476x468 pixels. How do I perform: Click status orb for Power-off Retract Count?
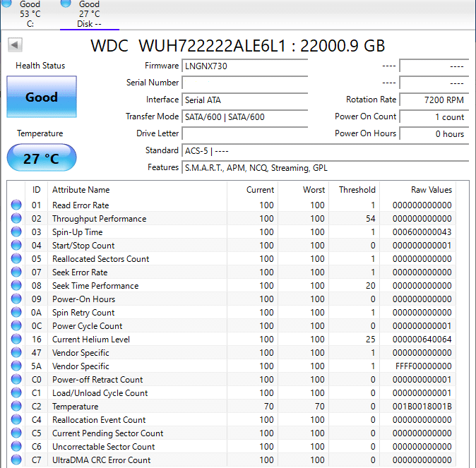pos(16,379)
